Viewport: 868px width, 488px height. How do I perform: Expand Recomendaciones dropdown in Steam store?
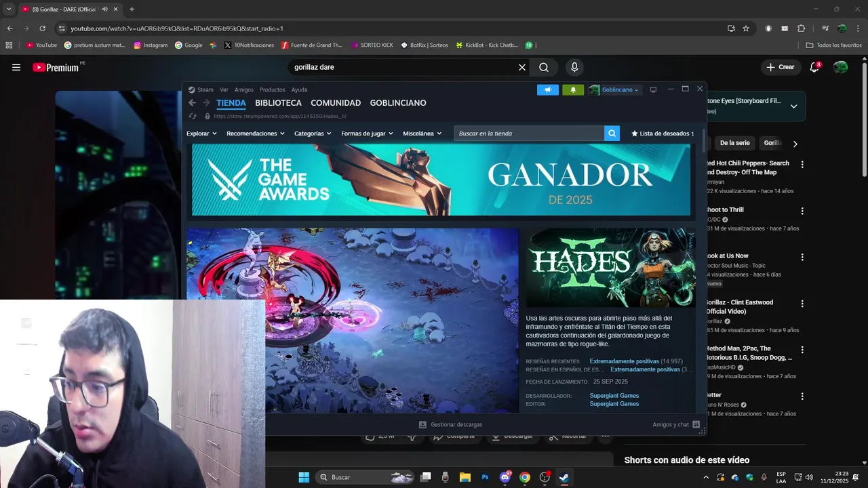coord(256,134)
